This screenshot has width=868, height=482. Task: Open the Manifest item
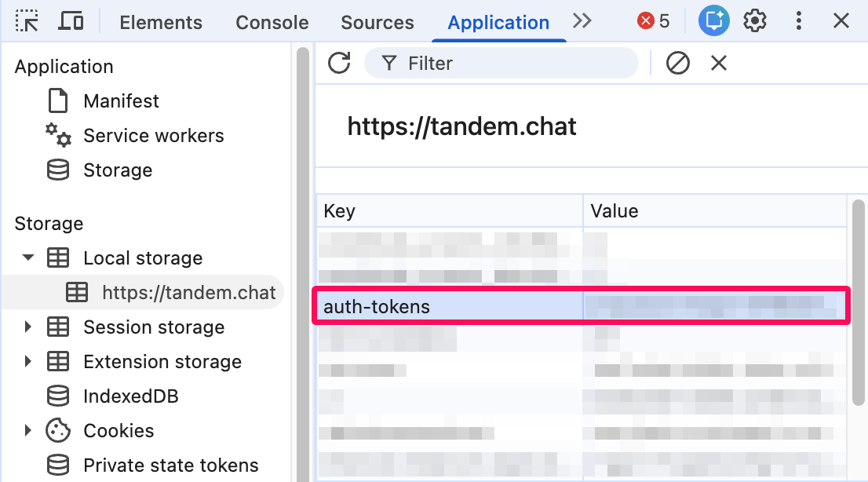pos(121,100)
